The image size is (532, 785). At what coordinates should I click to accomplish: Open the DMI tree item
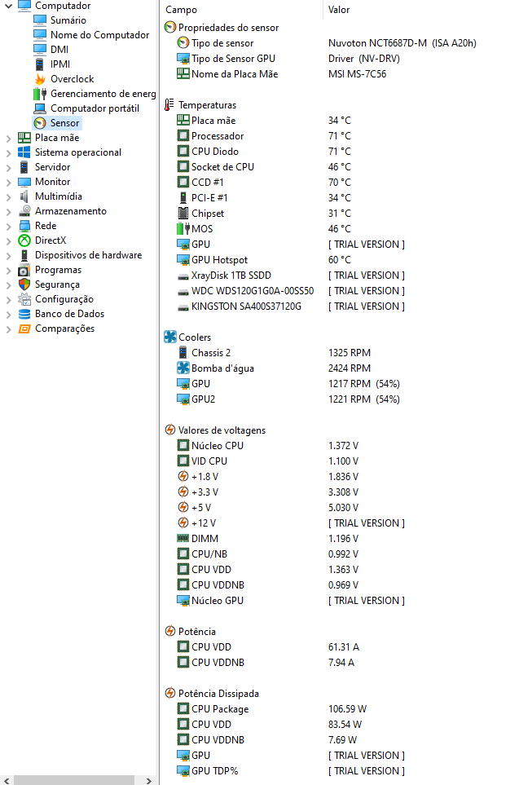click(59, 50)
